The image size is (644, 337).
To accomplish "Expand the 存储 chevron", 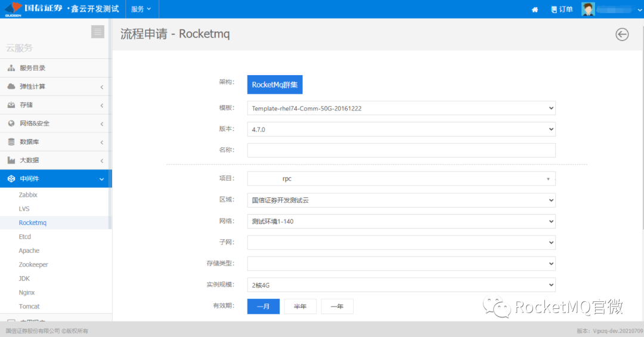I will (102, 105).
